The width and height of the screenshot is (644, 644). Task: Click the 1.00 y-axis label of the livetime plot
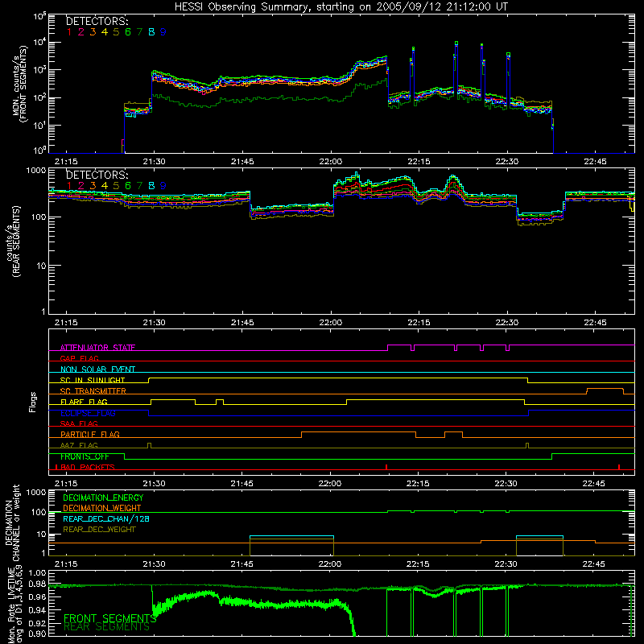click(x=38, y=573)
